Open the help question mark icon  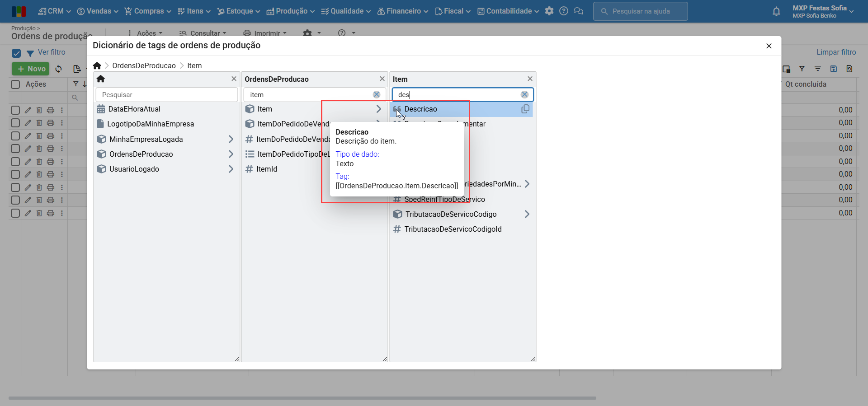[x=564, y=11]
